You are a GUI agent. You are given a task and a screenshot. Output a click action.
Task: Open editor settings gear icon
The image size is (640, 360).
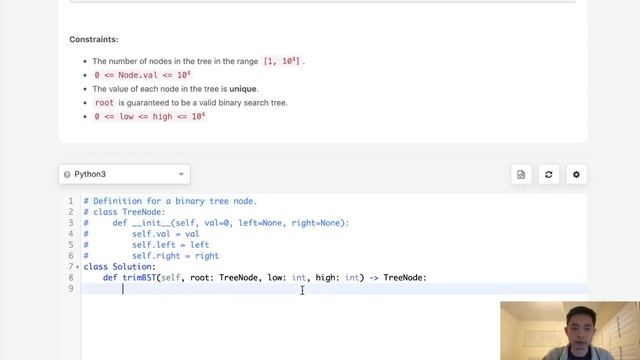point(576,175)
